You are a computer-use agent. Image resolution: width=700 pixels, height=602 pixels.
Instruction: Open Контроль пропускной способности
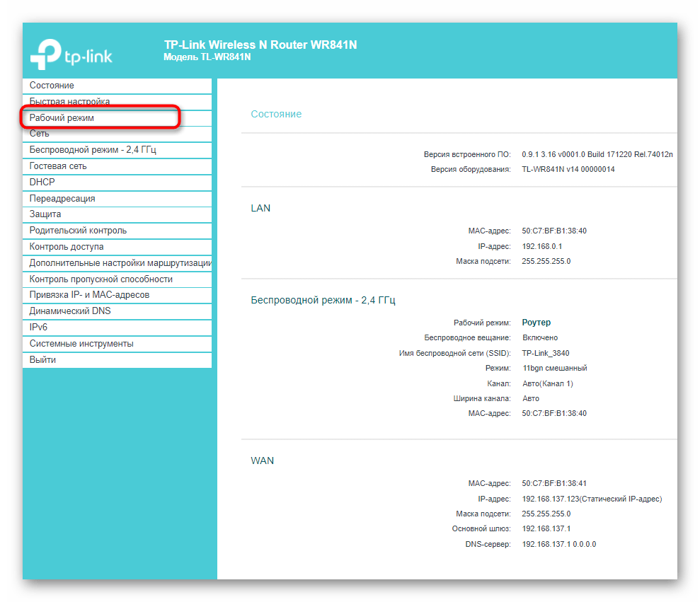coord(117,279)
